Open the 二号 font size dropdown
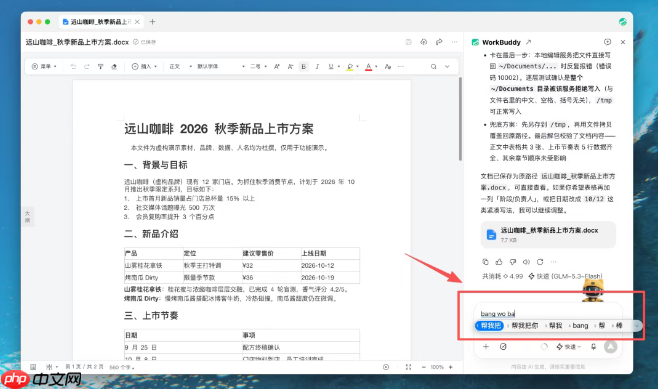 [258, 66]
